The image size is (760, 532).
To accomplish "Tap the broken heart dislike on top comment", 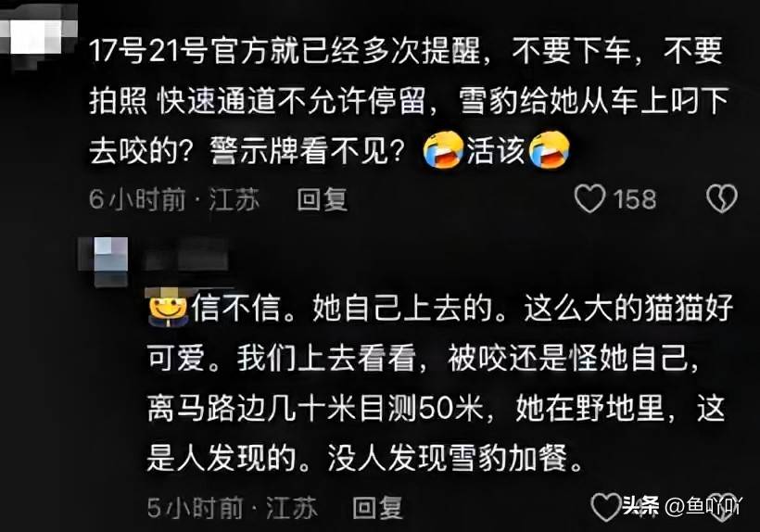I will coord(722,198).
